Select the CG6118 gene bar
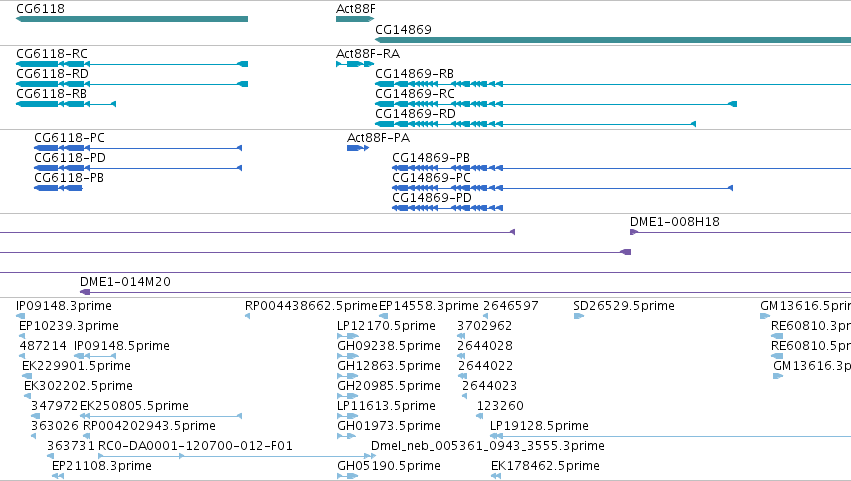 tap(132, 19)
